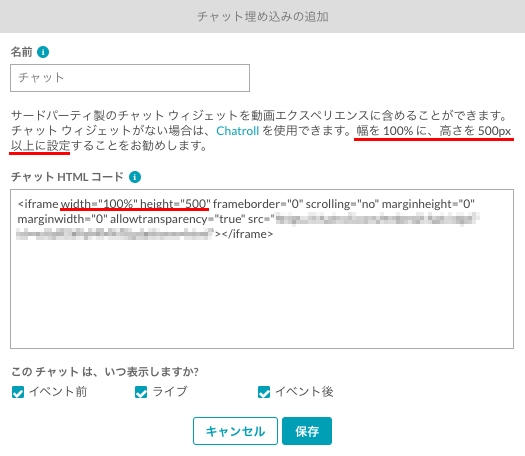Focus the 名前 text field with チャット placeholder
The width and height of the screenshot is (525, 456).
130,78
